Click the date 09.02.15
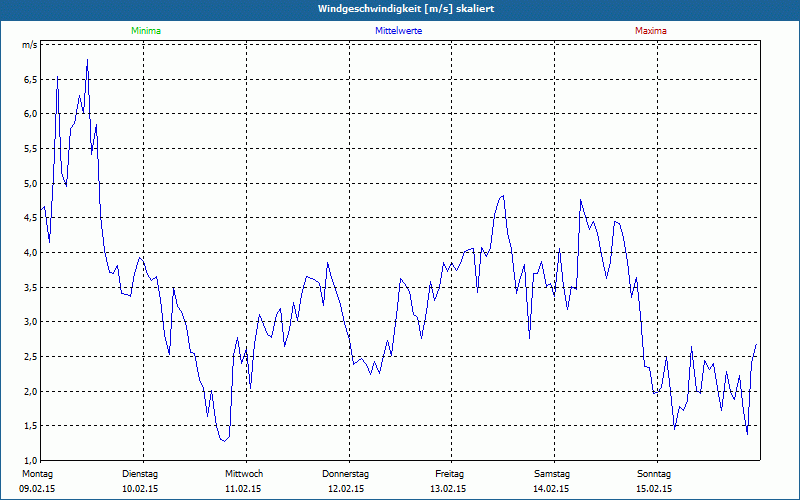Screen dimensions: 800x500 [x=37, y=489]
